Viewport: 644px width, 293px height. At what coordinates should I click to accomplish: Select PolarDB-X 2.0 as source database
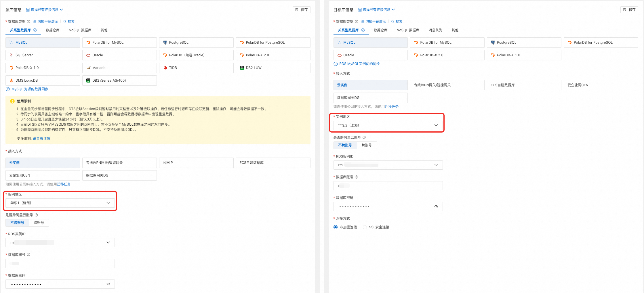point(273,55)
